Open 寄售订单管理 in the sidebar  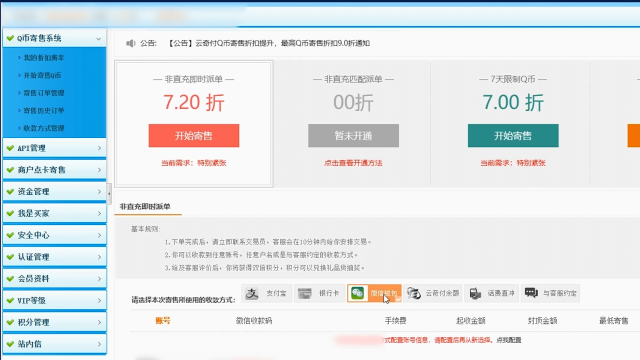tap(44, 93)
